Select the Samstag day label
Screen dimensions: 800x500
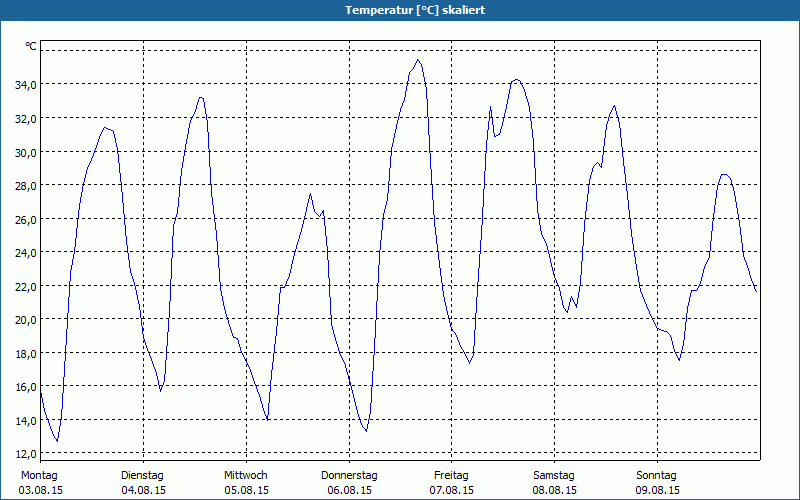554,476
